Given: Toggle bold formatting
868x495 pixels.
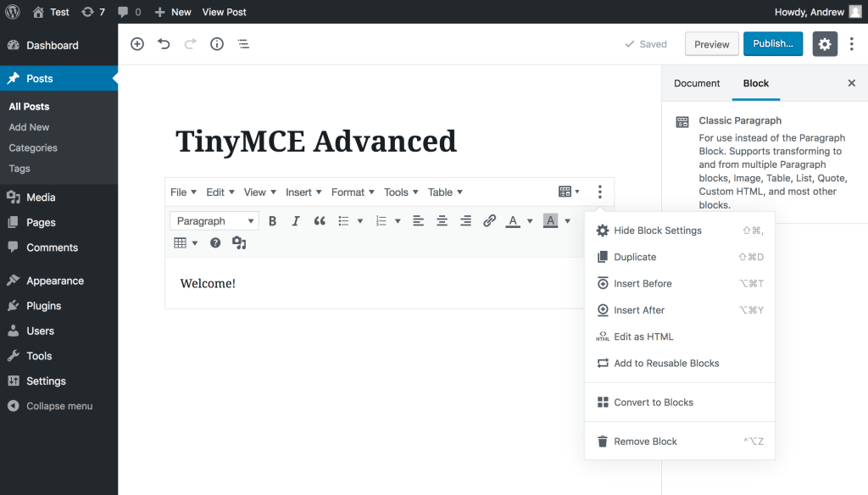Looking at the screenshot, I should pyautogui.click(x=273, y=221).
